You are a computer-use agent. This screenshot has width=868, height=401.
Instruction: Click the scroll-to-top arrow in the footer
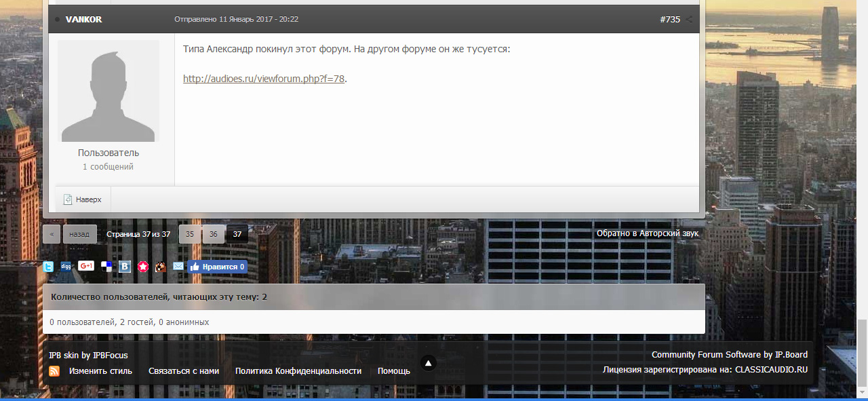(x=428, y=364)
